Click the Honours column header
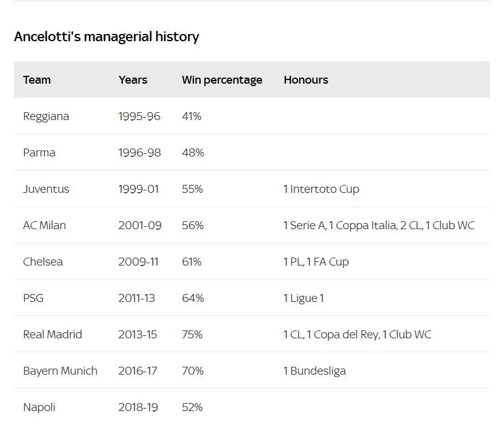 (306, 79)
